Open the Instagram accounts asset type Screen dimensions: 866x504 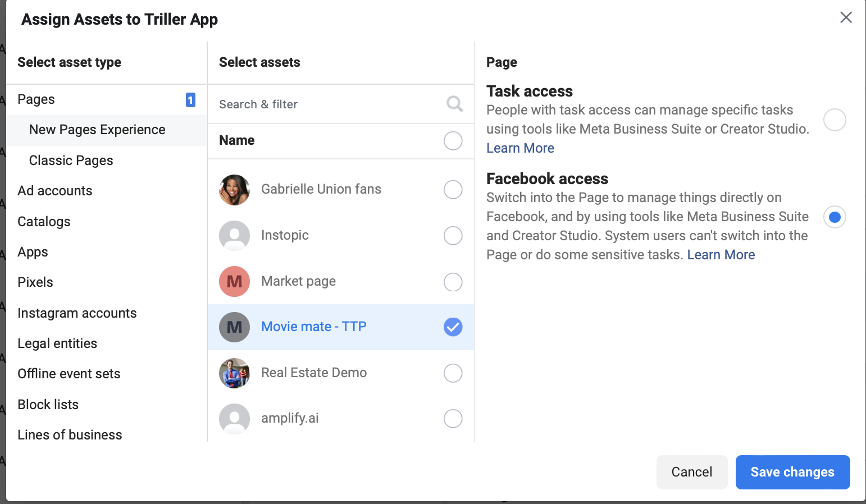tap(77, 313)
